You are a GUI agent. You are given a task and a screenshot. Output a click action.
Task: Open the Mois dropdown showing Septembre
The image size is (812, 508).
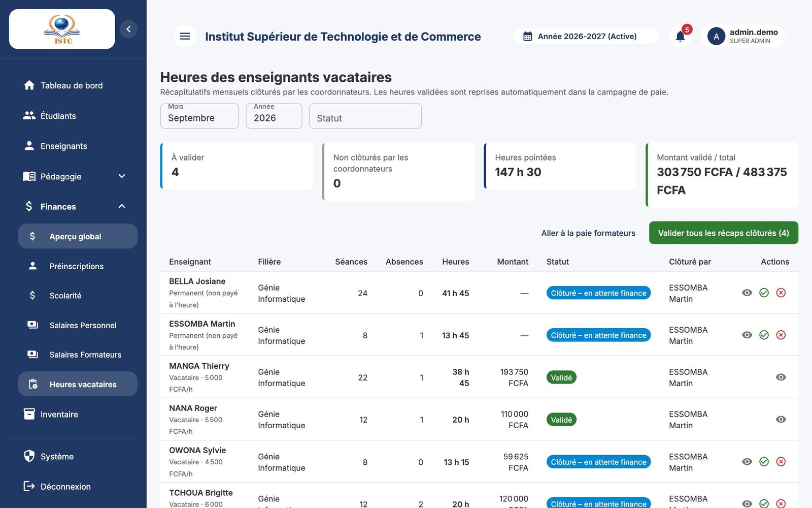click(199, 116)
